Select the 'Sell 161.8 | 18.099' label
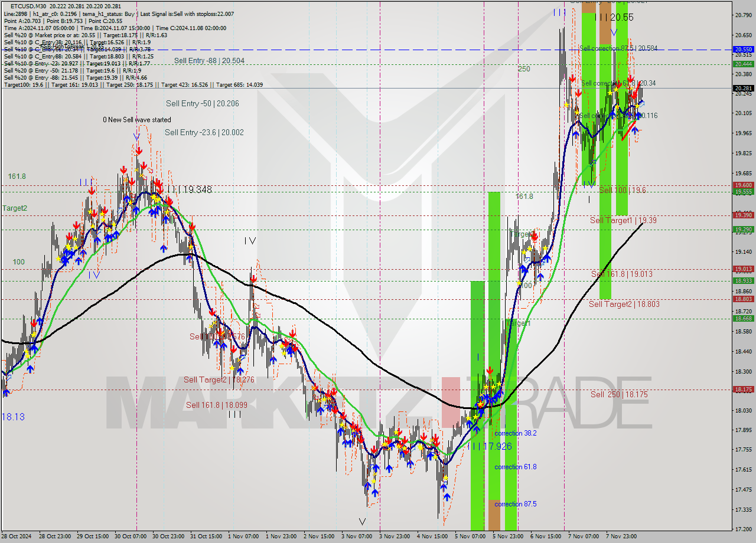Screen dimensions: 756x543 pyautogui.click(x=217, y=405)
